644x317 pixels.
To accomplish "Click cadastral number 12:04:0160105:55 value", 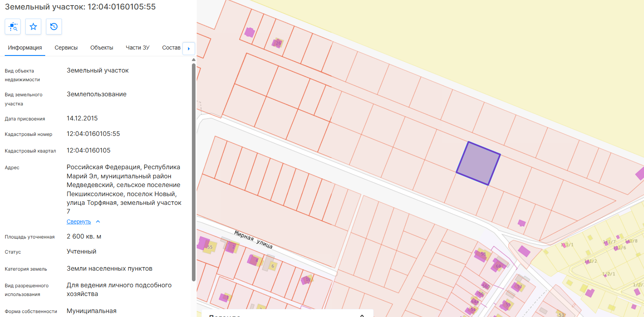I will 93,134.
